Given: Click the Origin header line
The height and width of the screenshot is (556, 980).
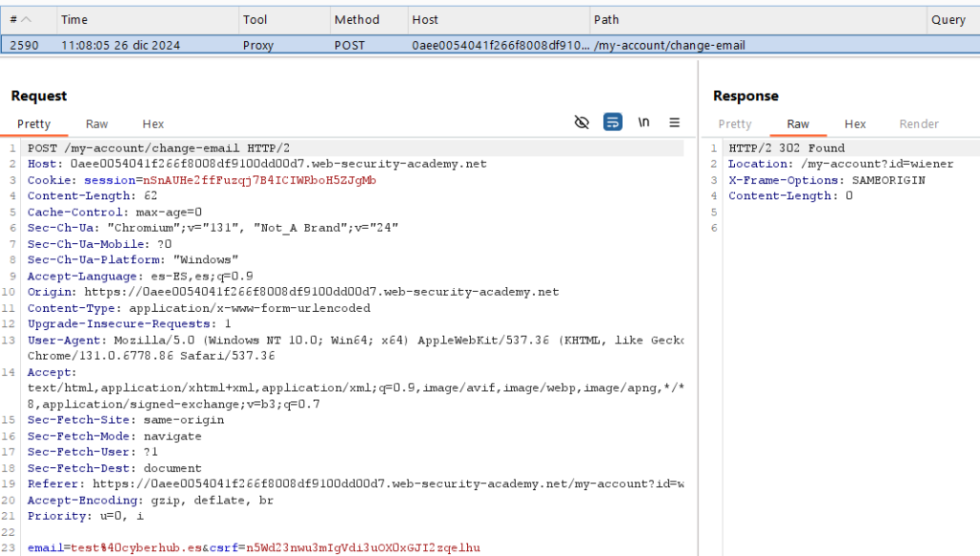Looking at the screenshot, I should [x=293, y=292].
